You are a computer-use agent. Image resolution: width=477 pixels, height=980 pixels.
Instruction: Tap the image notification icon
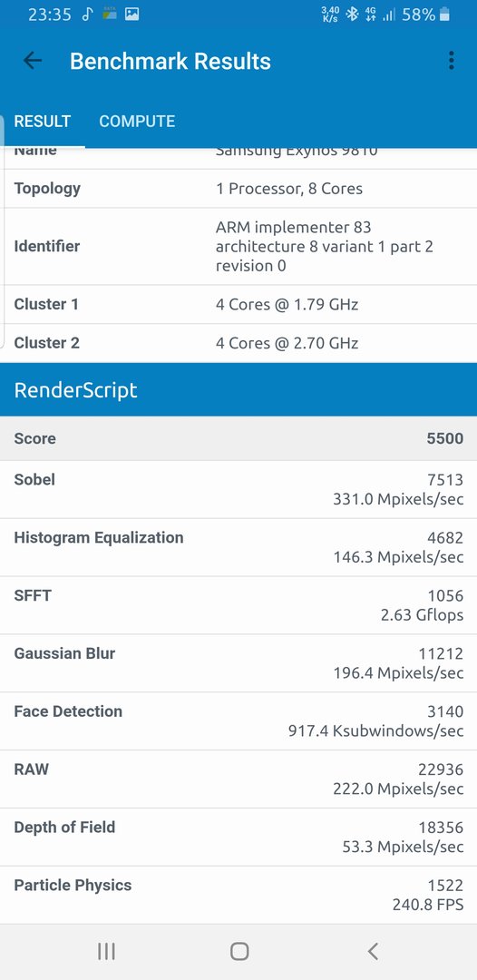(131, 15)
